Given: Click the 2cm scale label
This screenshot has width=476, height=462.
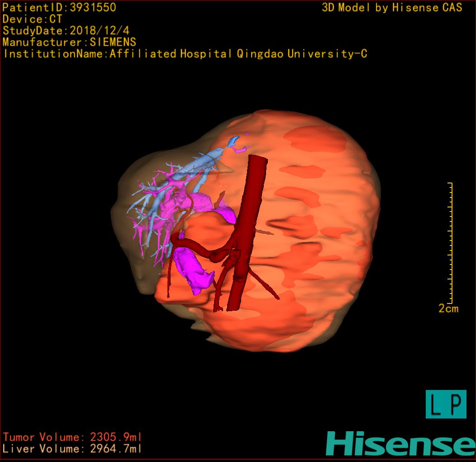Looking at the screenshot, I should click(x=448, y=309).
